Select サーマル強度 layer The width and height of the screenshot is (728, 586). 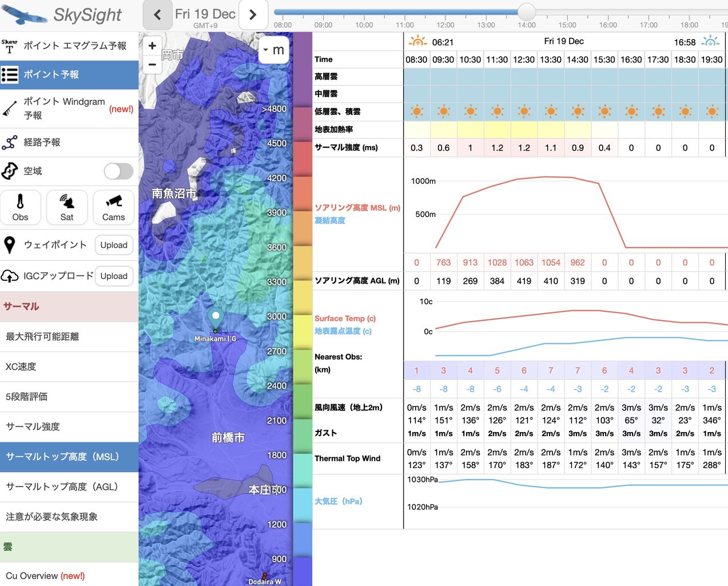click(x=69, y=426)
